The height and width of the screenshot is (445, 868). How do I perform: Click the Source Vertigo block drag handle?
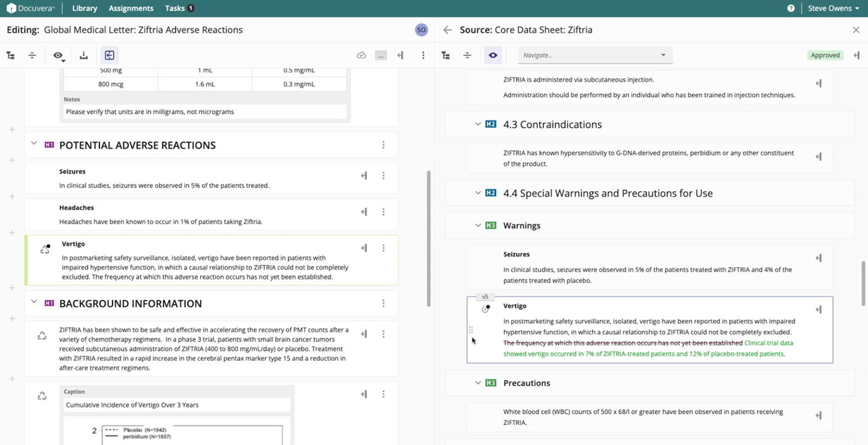pos(471,330)
